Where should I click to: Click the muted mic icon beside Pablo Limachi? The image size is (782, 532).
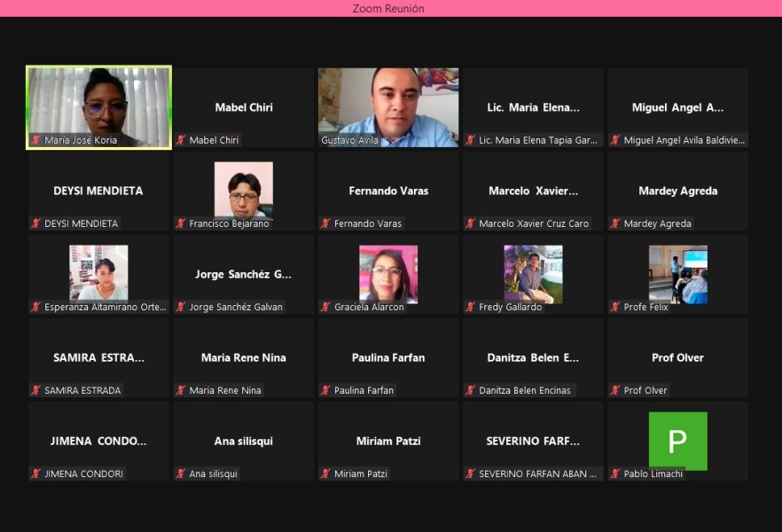[615, 473]
